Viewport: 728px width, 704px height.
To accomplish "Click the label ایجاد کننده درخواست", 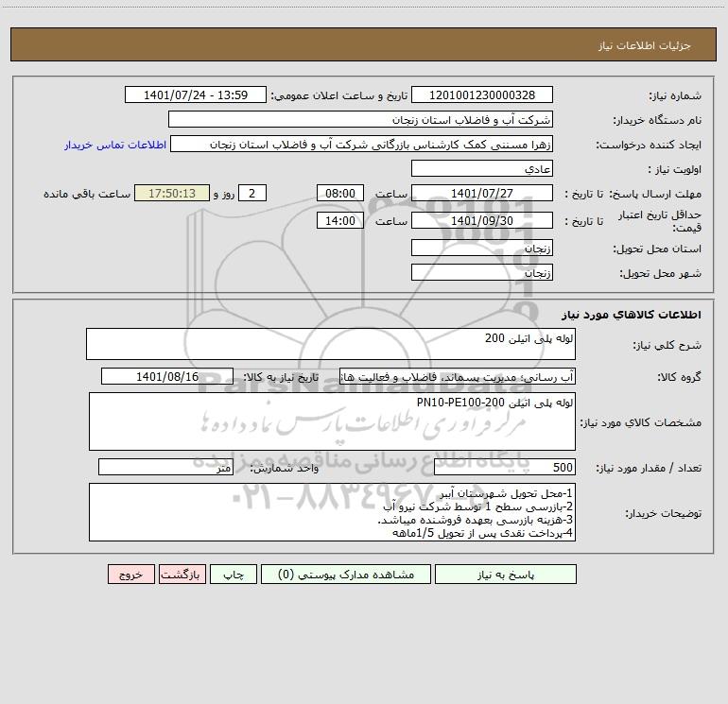I will coord(649,146).
